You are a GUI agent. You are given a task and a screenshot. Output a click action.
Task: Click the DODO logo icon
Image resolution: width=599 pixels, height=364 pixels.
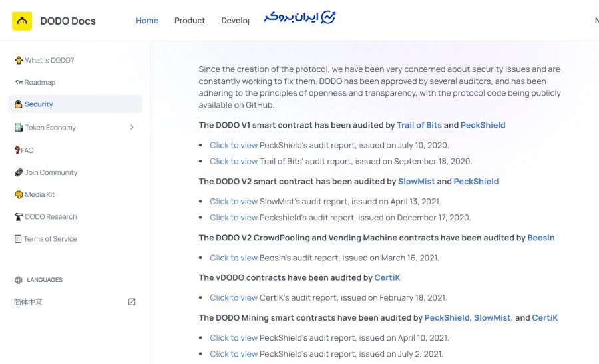22,21
